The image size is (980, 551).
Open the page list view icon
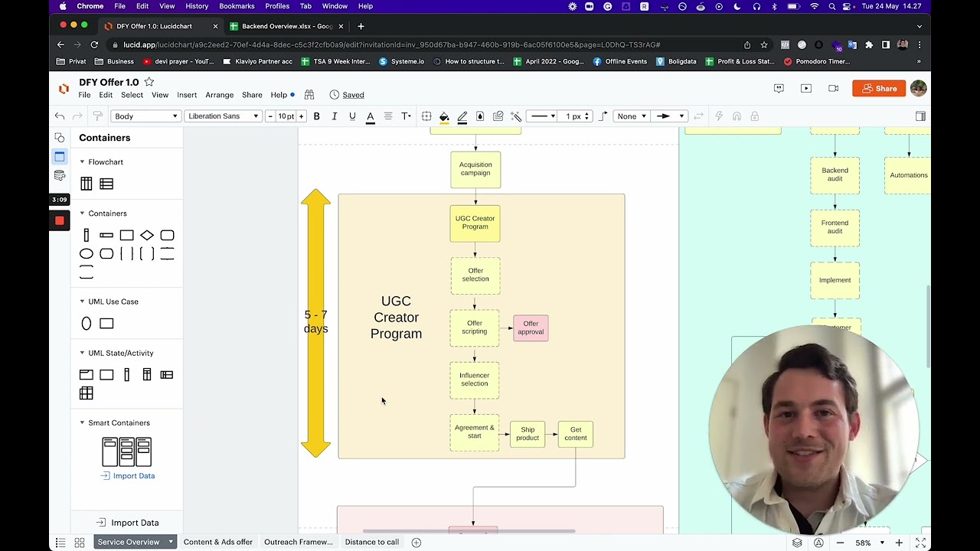point(60,543)
